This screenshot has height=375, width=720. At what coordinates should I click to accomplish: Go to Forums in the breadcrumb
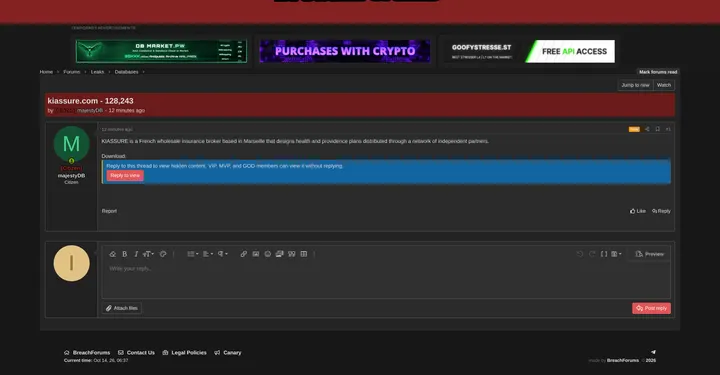[72, 72]
